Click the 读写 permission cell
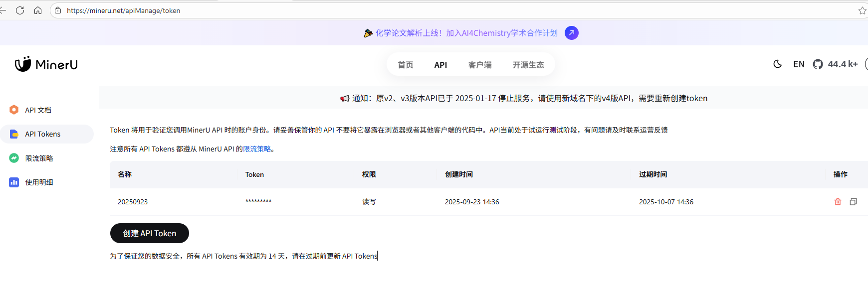868x293 pixels. [x=369, y=202]
